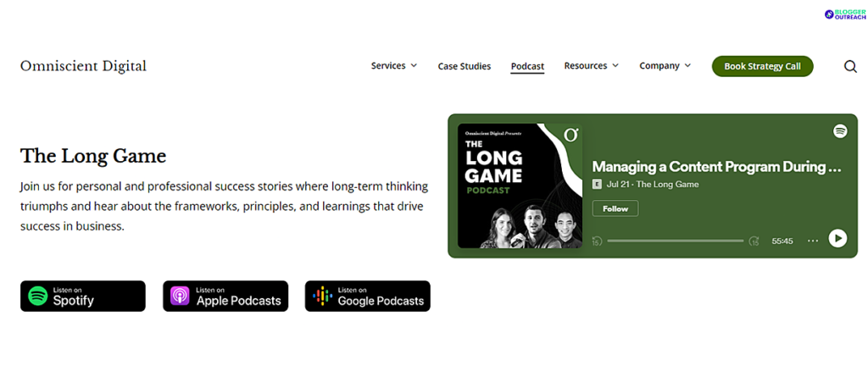Open Listen on Spotify badge
This screenshot has width=868, height=366.
(83, 297)
